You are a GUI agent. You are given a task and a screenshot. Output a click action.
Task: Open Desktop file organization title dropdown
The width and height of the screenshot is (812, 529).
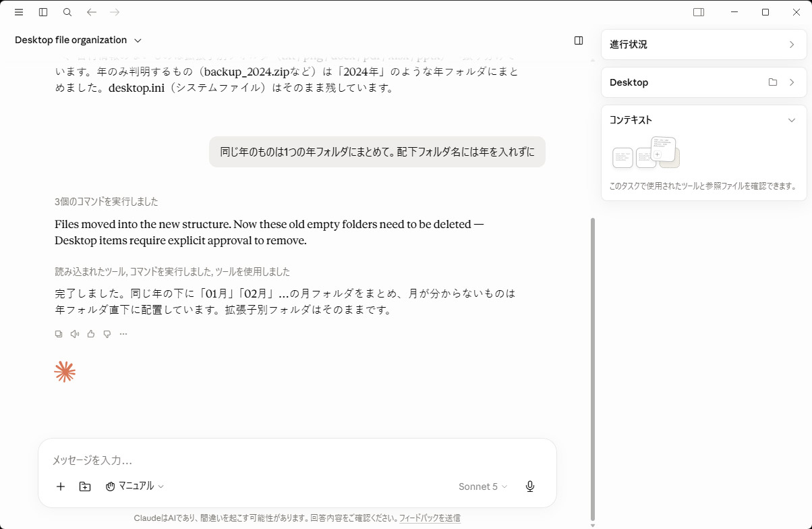tap(78, 40)
